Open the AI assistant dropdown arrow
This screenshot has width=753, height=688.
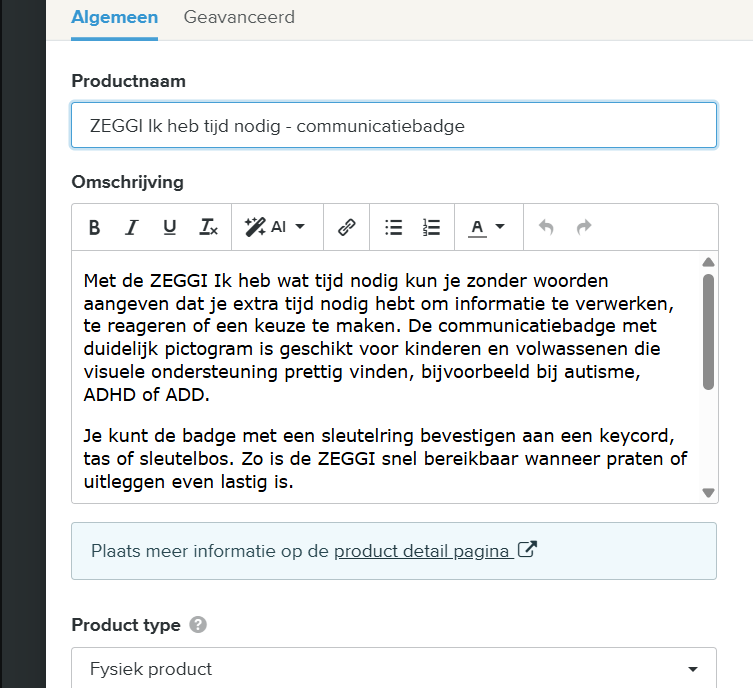tap(300, 227)
